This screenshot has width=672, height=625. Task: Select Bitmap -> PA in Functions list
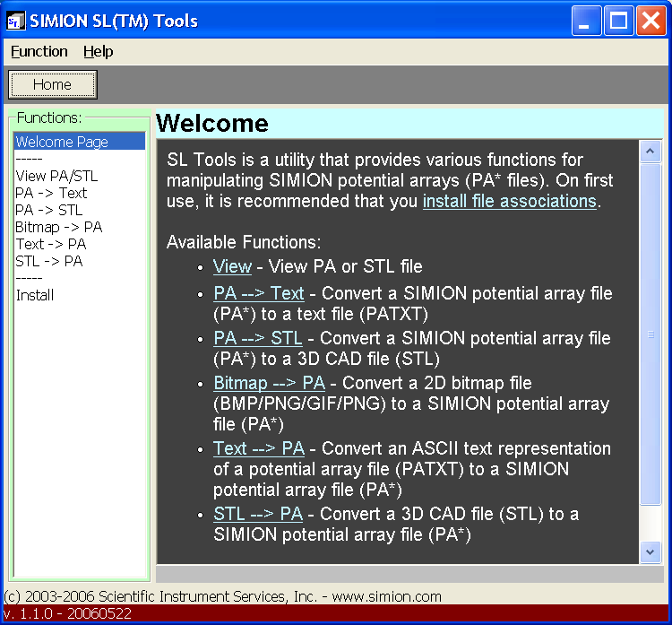[80, 227]
